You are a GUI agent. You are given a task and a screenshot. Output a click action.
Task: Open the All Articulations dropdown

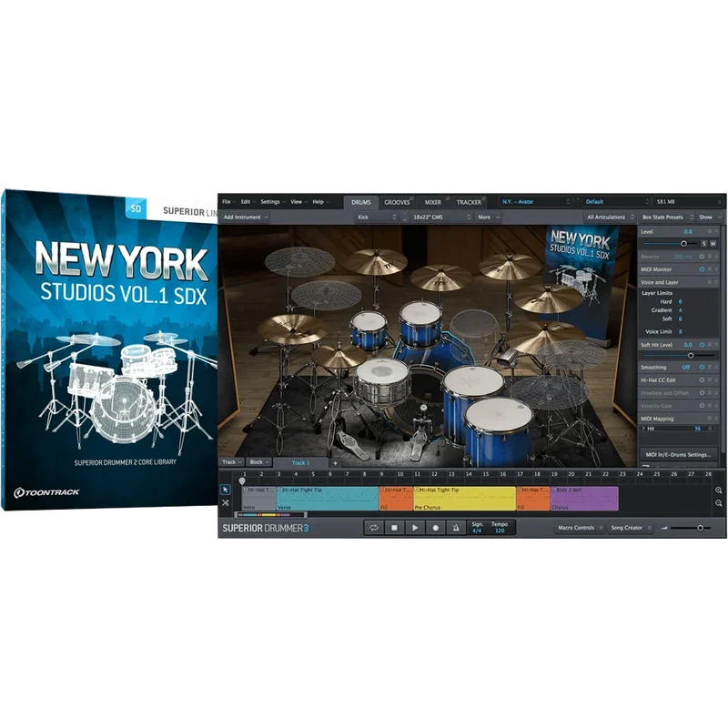point(610,217)
